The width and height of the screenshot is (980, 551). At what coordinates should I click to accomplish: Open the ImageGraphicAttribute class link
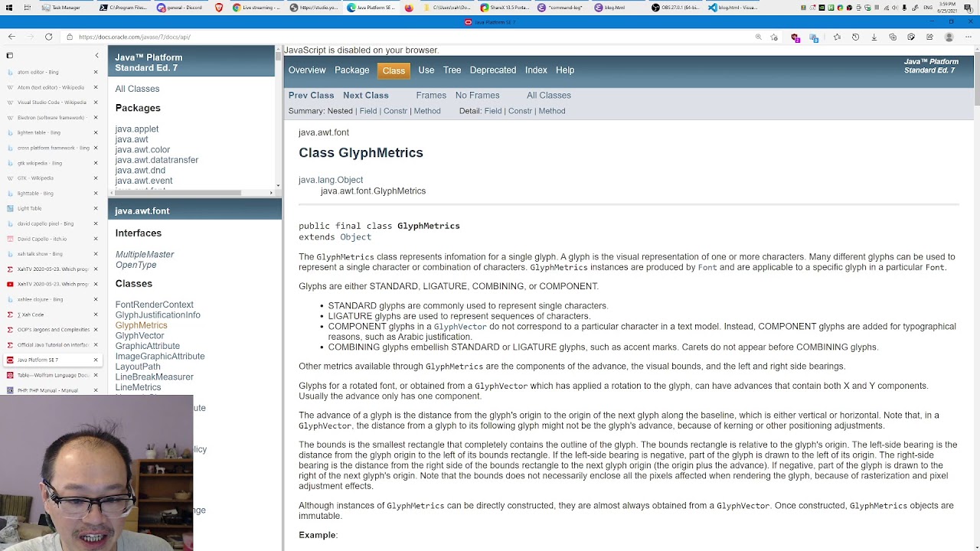tap(160, 357)
